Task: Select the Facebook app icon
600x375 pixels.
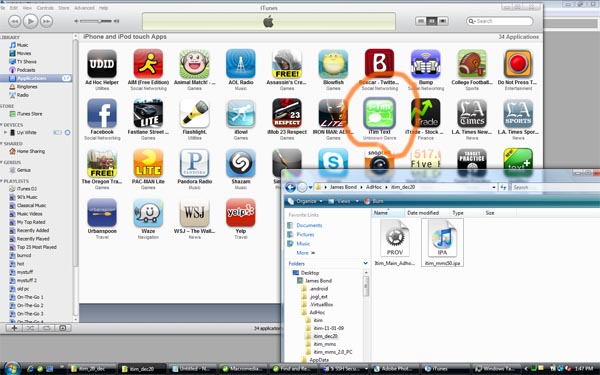Action: click(102, 113)
